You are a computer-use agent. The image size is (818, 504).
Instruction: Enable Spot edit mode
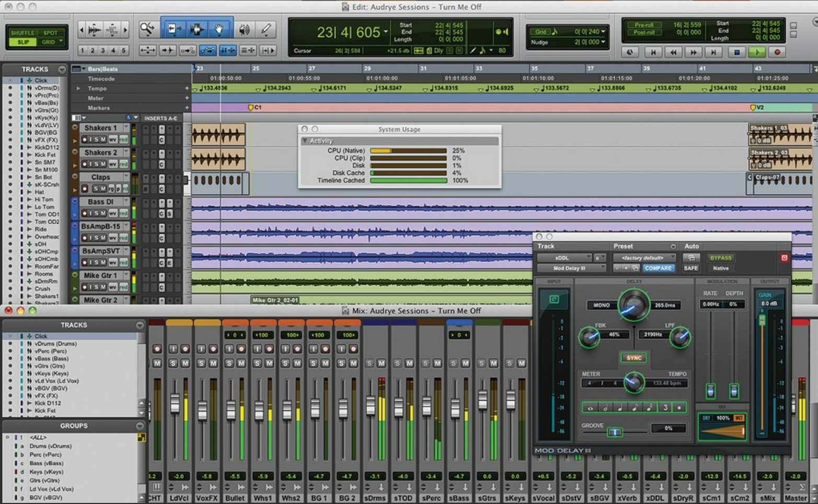(x=50, y=33)
